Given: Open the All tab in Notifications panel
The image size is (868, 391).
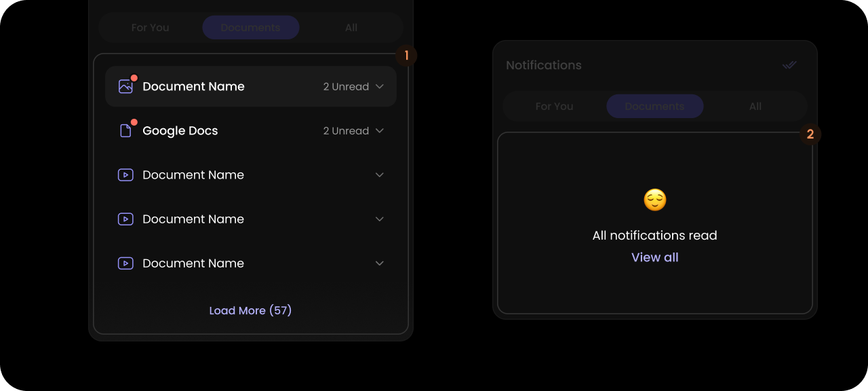Looking at the screenshot, I should [755, 106].
